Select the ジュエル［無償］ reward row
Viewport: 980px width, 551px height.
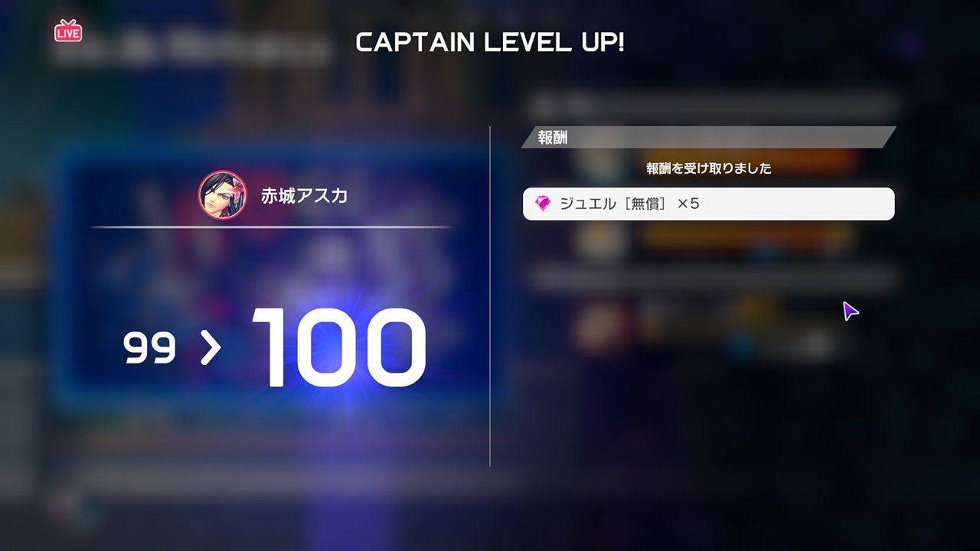[x=708, y=204]
